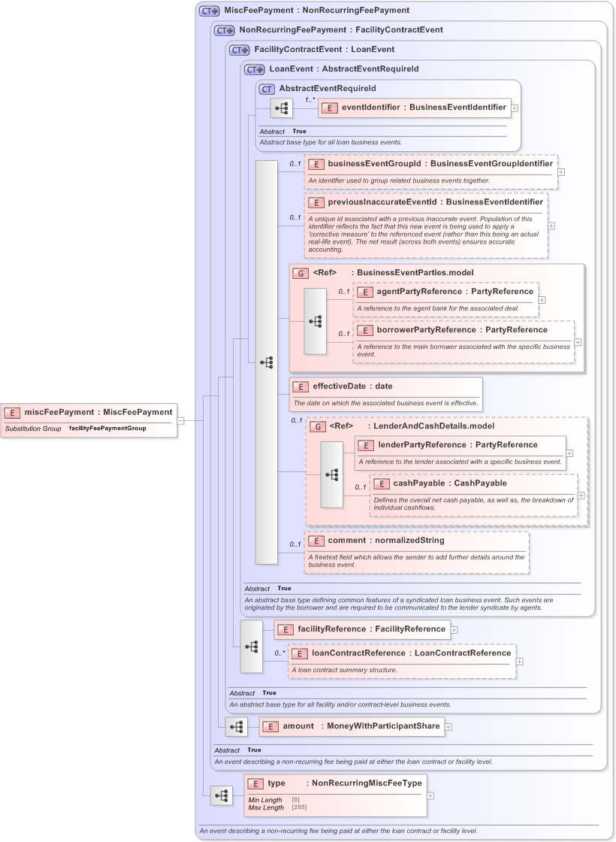
Task: Expand the borrowerPartyReference element
Action: click(578, 342)
